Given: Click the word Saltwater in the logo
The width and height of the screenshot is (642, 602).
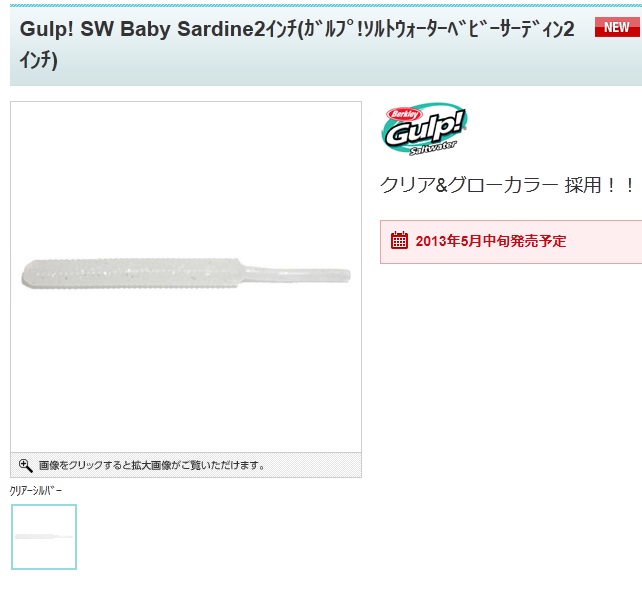Looking at the screenshot, I should click(x=433, y=147).
